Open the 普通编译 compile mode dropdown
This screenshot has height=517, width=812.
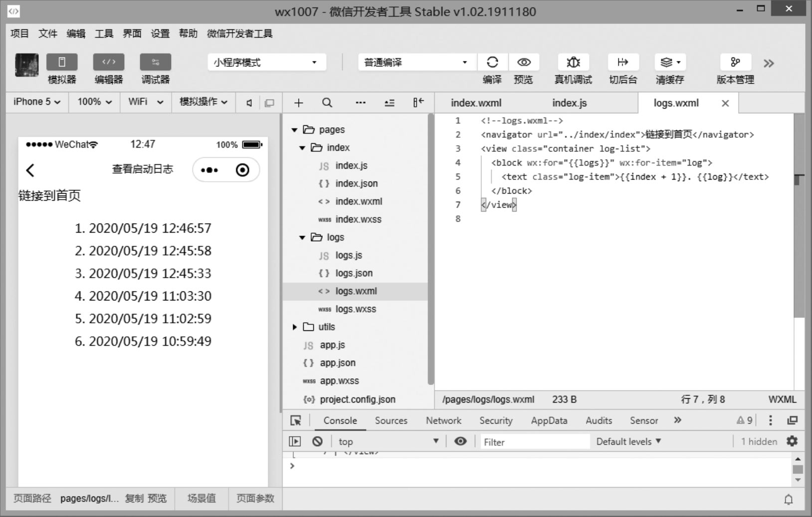point(416,62)
